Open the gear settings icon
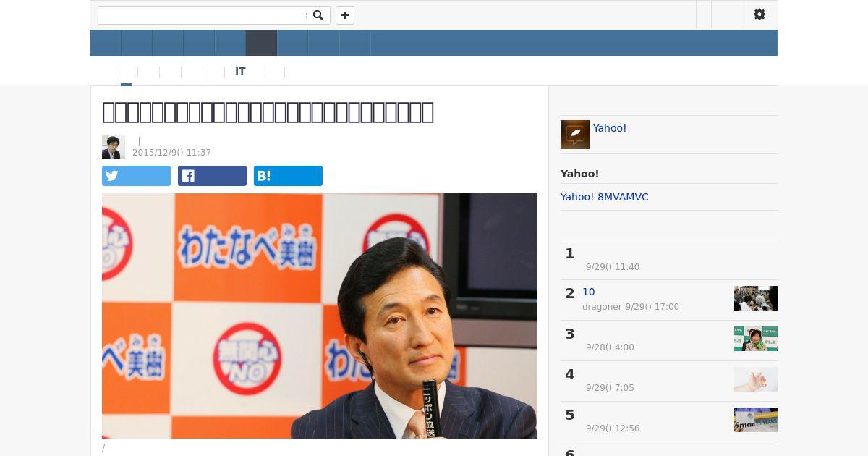 click(759, 14)
